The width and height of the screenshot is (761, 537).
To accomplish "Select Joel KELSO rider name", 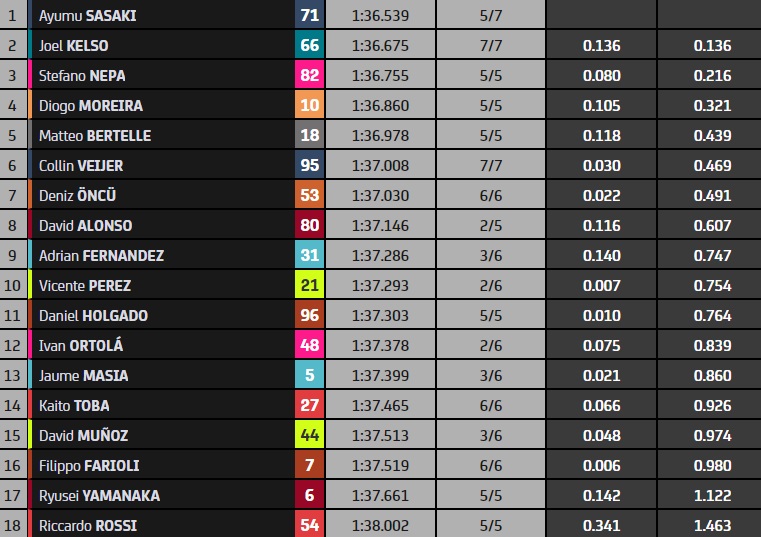I will pyautogui.click(x=73, y=46).
